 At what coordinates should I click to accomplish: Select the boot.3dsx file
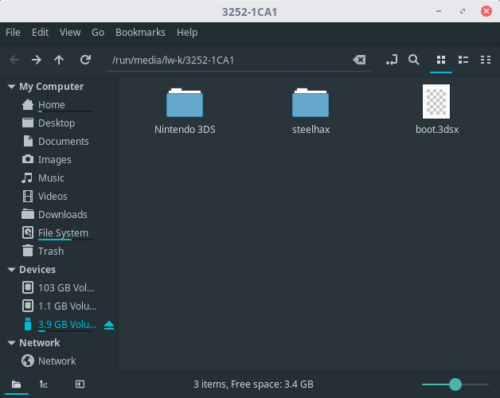(x=437, y=109)
